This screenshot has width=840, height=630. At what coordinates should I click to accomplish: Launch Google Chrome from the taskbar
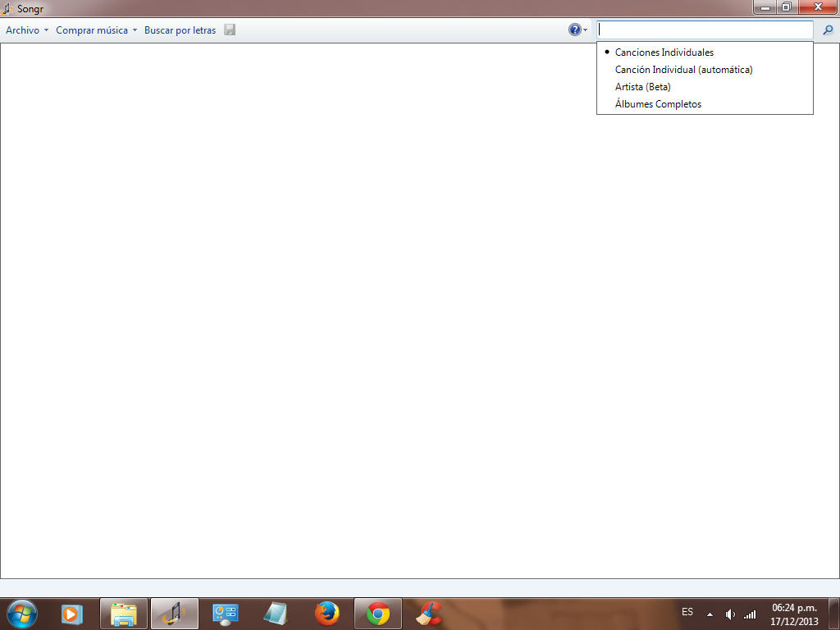tap(378, 614)
